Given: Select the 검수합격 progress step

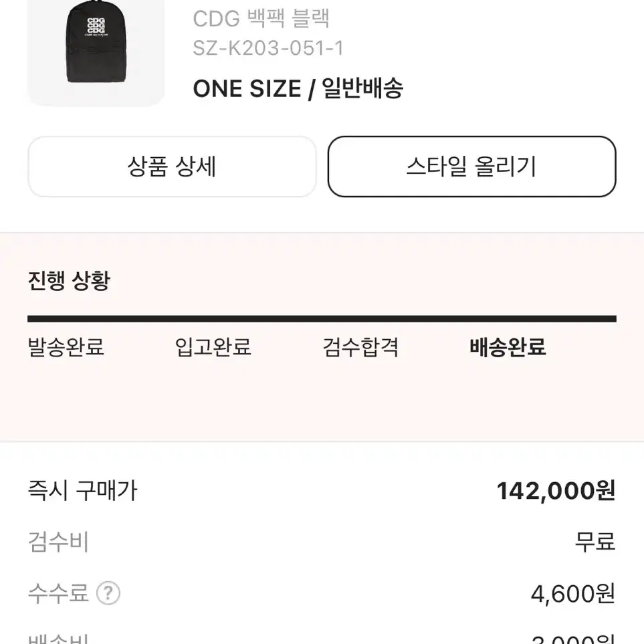Looking at the screenshot, I should (x=360, y=347).
